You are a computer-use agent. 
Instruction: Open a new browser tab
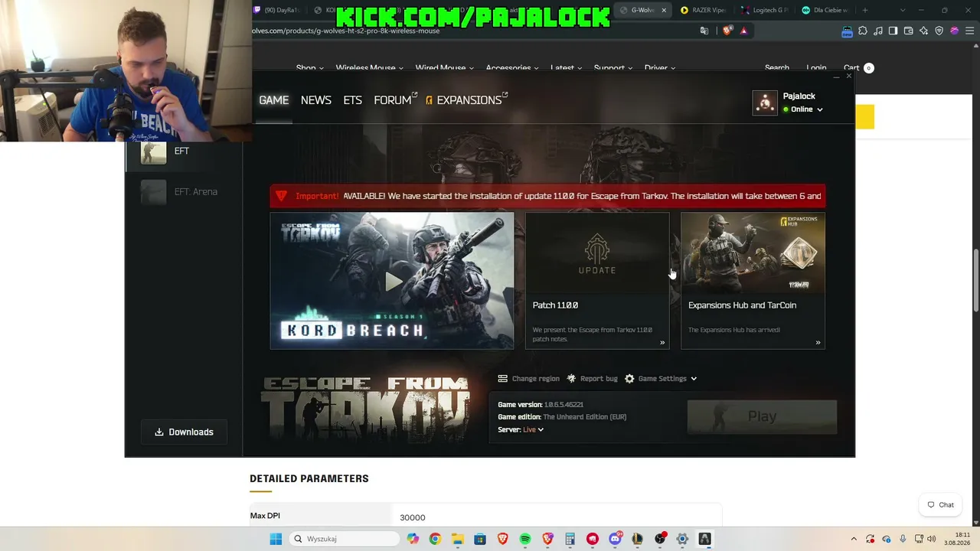click(865, 10)
